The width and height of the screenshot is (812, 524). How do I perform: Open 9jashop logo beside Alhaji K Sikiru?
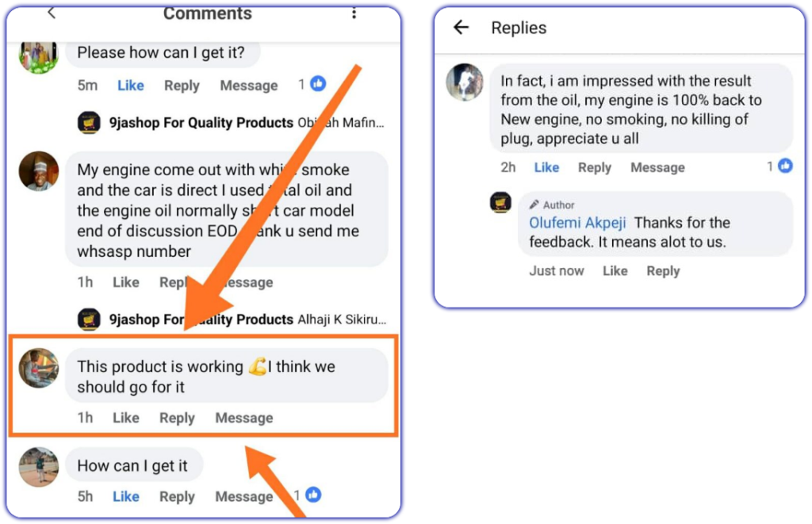pyautogui.click(x=89, y=319)
